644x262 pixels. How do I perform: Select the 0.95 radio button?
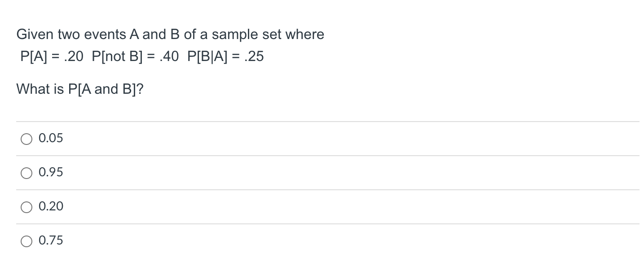coord(26,173)
